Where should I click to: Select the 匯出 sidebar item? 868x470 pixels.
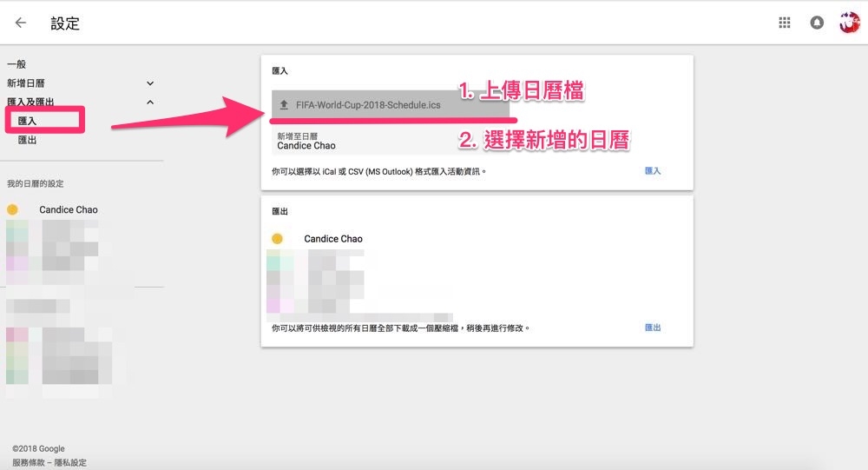pos(27,140)
